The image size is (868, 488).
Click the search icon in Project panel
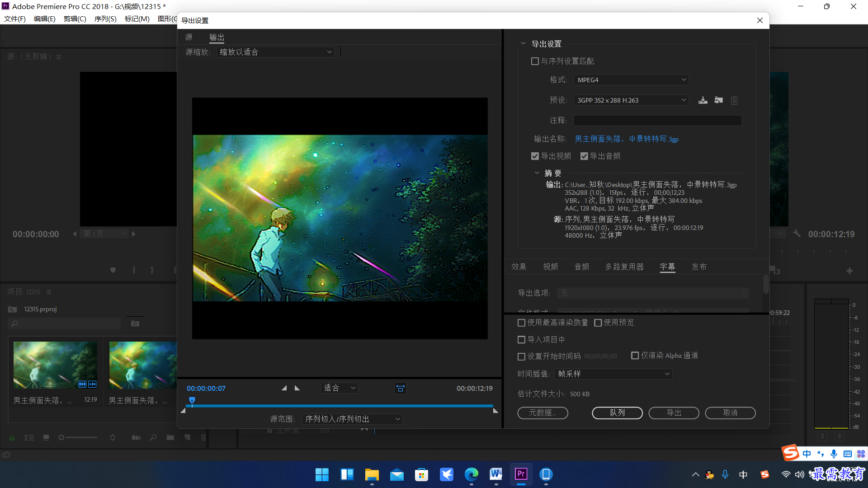click(x=14, y=324)
